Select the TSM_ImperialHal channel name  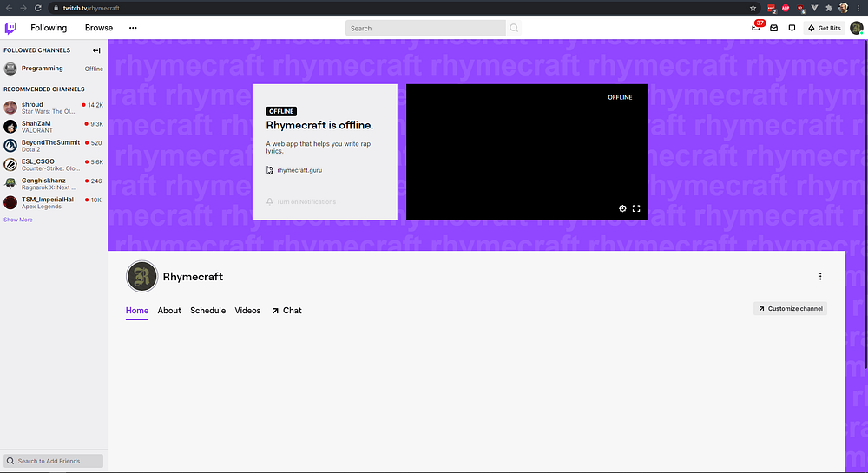coord(48,199)
